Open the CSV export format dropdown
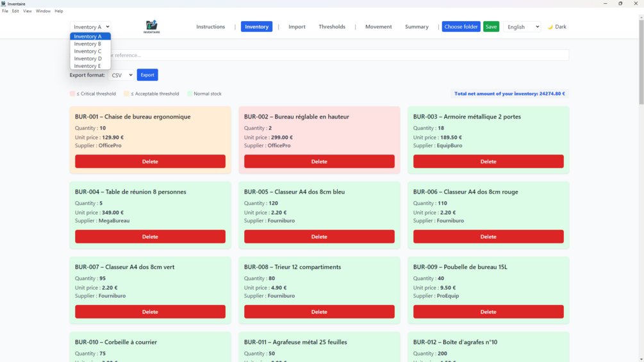This screenshot has height=362, width=644. click(x=121, y=75)
